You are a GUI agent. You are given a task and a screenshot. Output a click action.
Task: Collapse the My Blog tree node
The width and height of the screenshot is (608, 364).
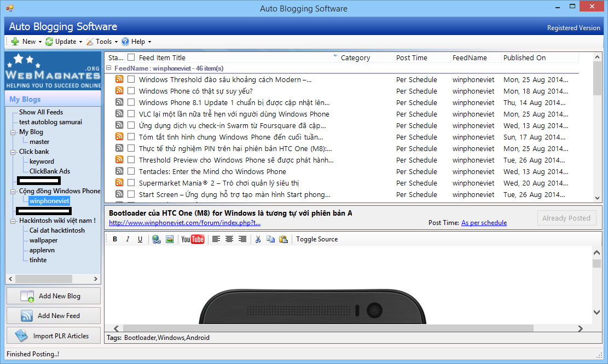13,132
